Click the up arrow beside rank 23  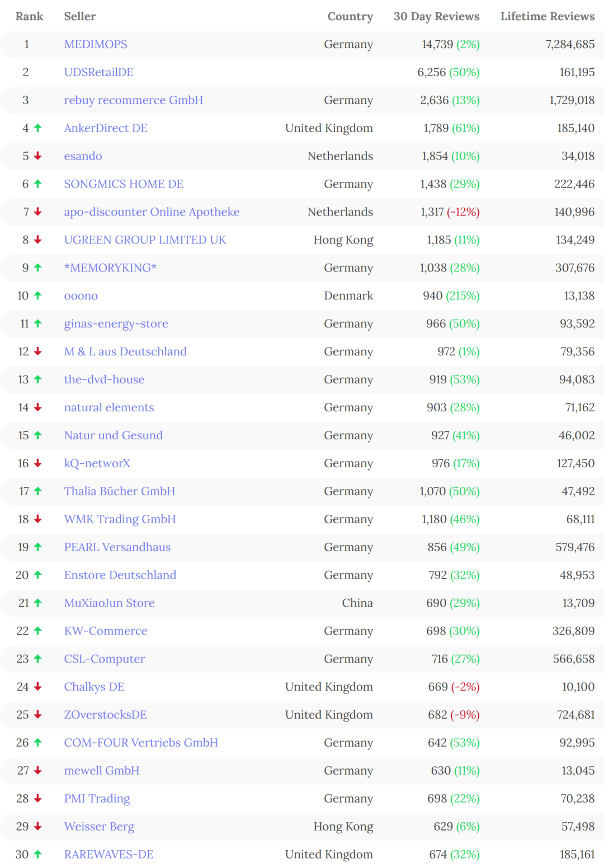point(38,659)
